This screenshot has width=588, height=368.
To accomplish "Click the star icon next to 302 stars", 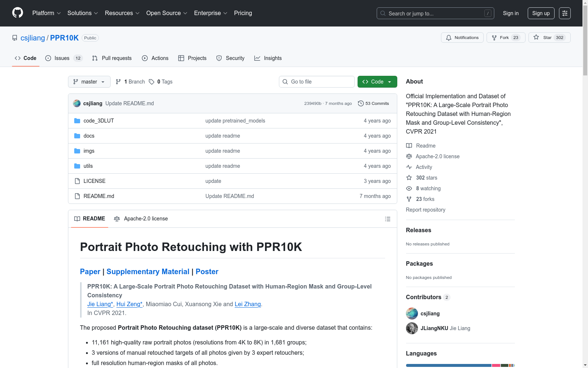I will pos(409,178).
